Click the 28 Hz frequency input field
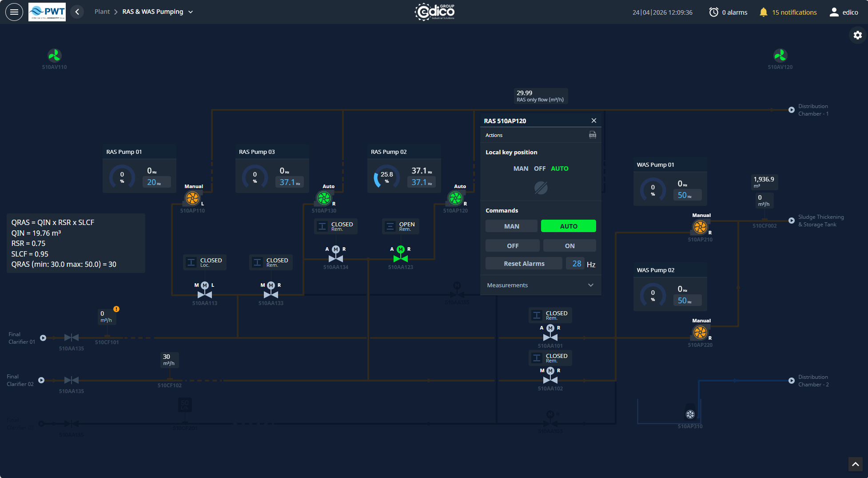 (x=576, y=264)
